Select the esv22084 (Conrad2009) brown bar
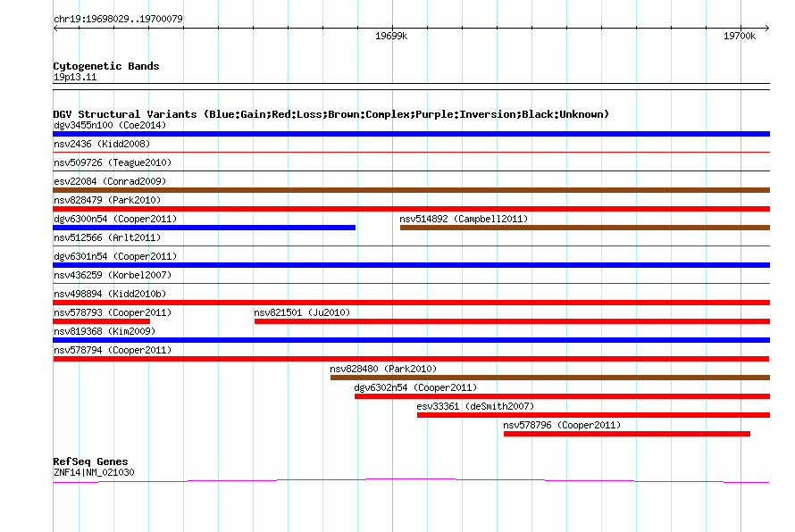795x532 pixels. pyautogui.click(x=411, y=190)
